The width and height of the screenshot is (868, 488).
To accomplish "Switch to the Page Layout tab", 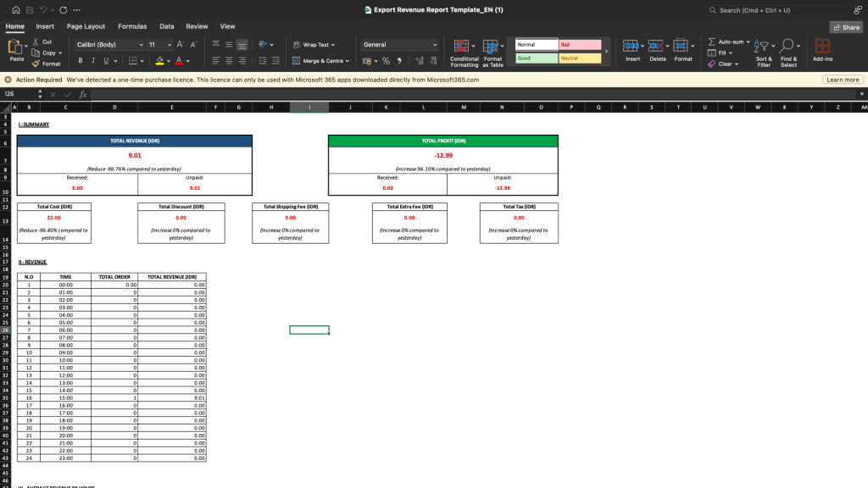I will (86, 26).
